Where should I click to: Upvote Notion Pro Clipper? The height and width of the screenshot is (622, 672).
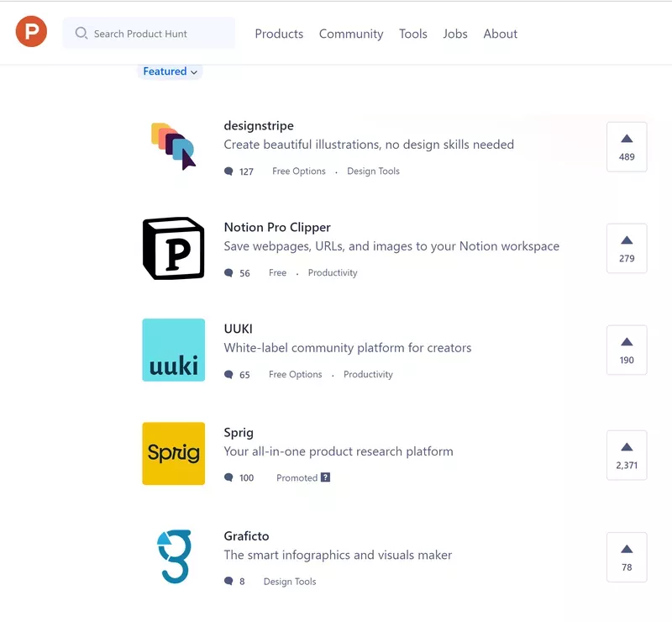(x=627, y=249)
